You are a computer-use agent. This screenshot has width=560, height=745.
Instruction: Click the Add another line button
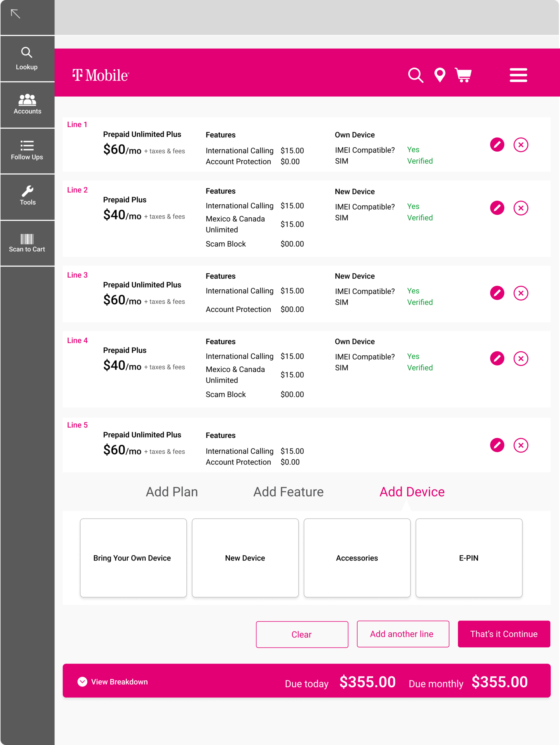coord(403,634)
